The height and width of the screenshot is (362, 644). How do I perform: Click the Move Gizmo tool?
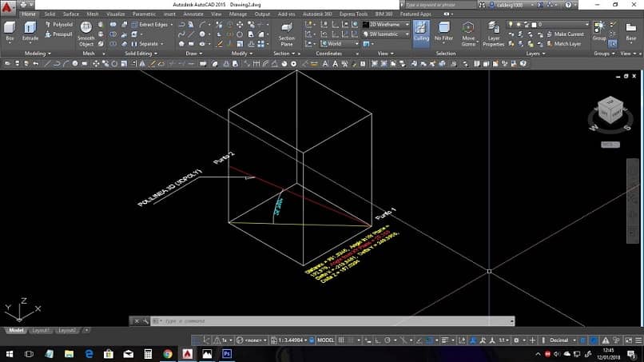point(468,34)
